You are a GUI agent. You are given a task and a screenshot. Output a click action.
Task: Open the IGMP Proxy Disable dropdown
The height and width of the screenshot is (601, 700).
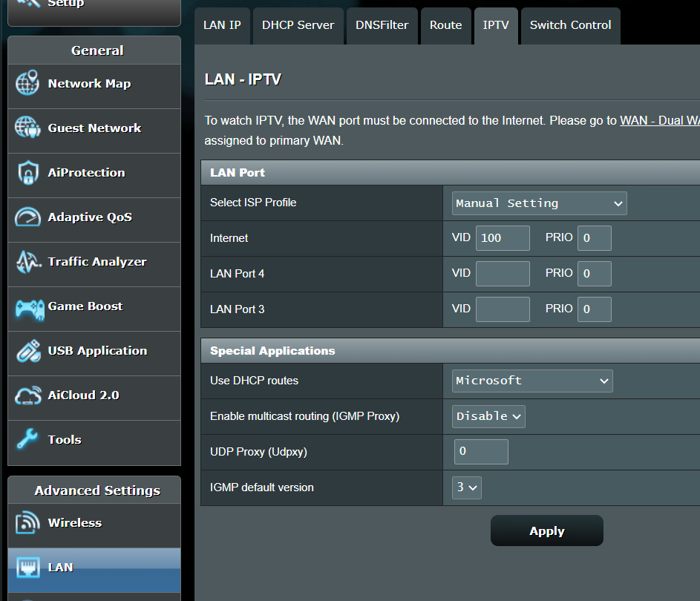tap(488, 416)
